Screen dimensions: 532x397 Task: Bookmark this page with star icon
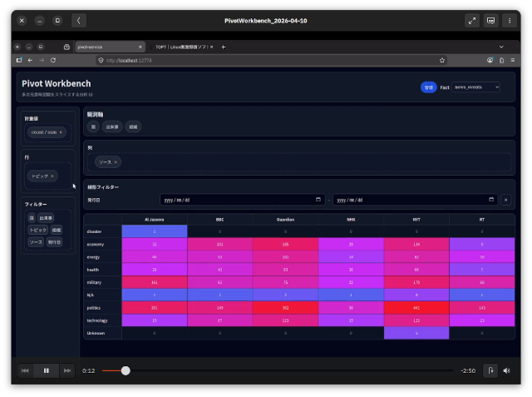(441, 60)
